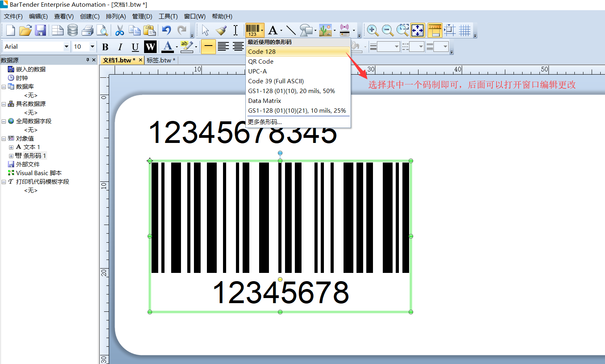
Task: Click 更多条形码... to see more barcodes
Action: [265, 122]
